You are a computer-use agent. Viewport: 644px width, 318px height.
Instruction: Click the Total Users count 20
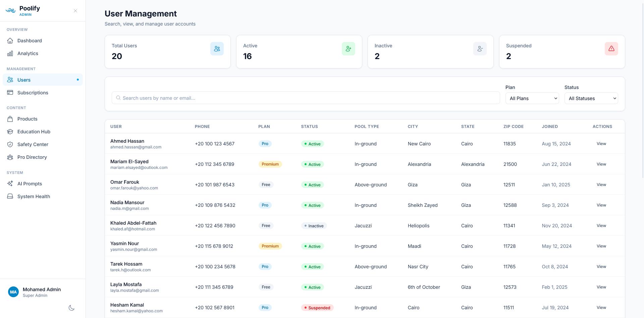(x=117, y=56)
